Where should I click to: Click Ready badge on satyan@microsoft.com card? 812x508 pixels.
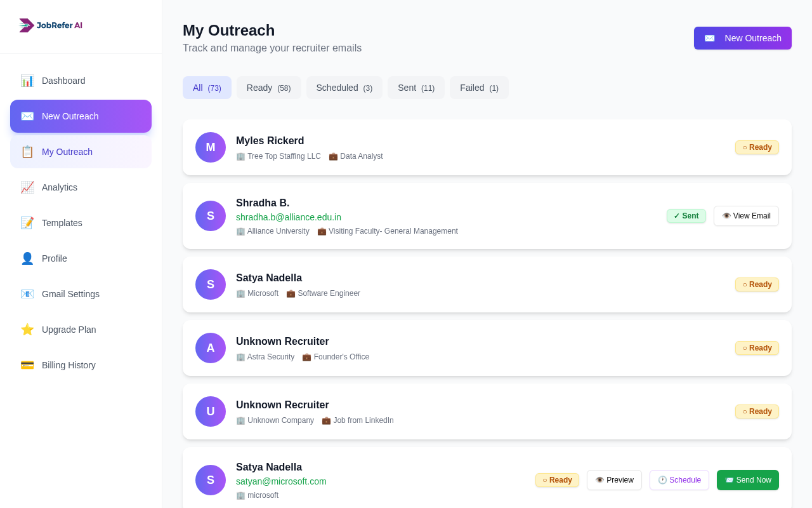pyautogui.click(x=557, y=480)
